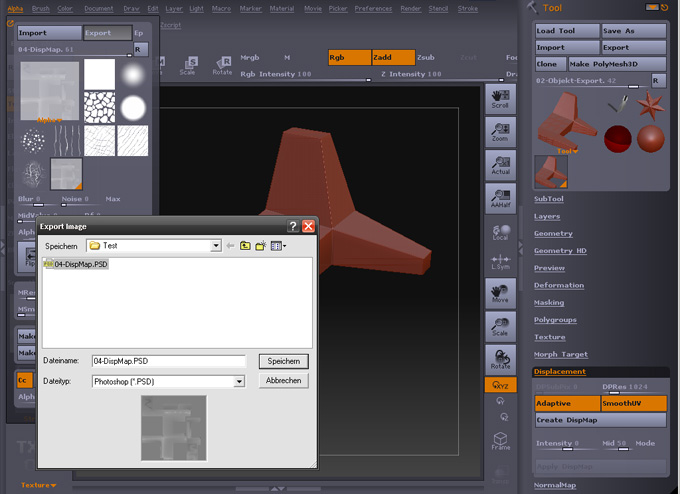This screenshot has width=680, height=494.
Task: Click the Zoom navigation icon
Action: tap(500, 131)
